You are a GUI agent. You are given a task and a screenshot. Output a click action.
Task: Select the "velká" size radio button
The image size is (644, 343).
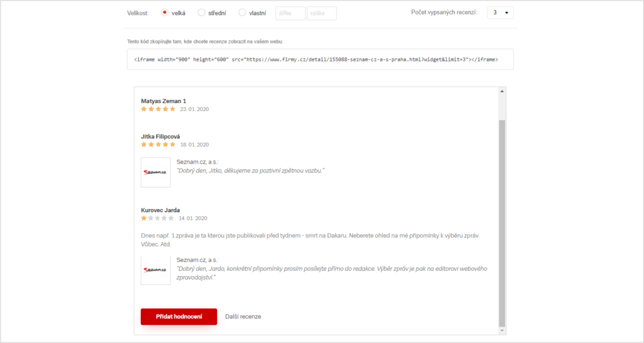[x=165, y=13]
